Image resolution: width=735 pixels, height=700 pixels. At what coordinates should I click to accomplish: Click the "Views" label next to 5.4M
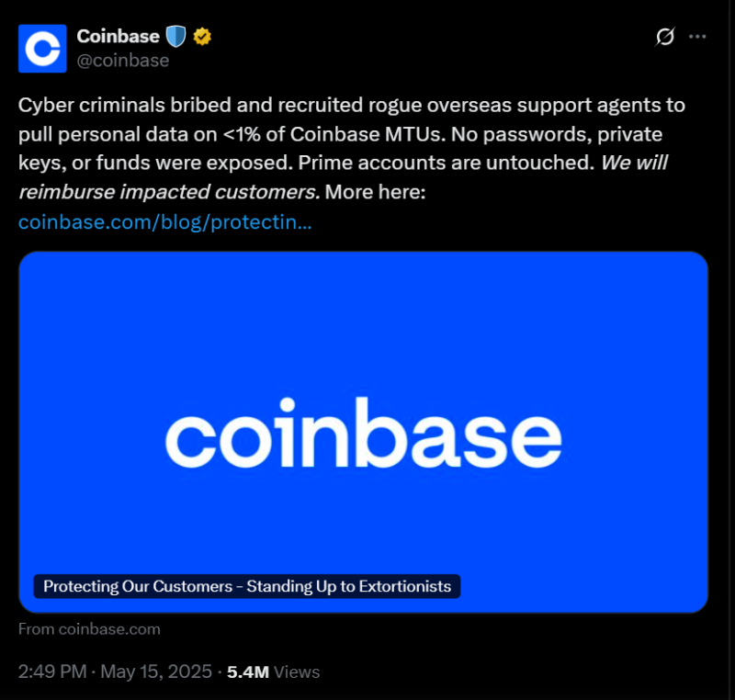coord(297,672)
